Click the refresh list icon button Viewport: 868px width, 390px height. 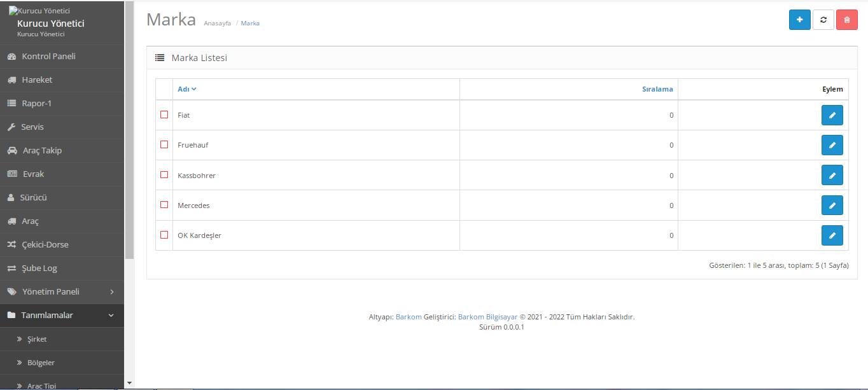click(823, 20)
